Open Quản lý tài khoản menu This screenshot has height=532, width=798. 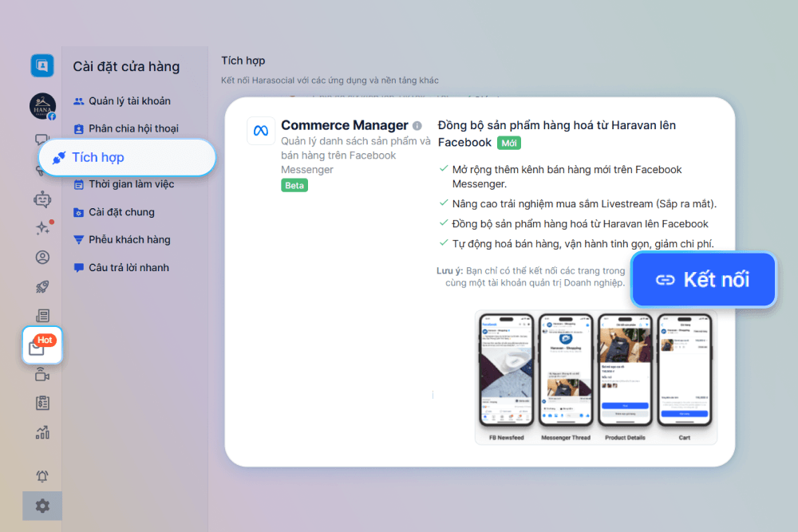tap(122, 101)
